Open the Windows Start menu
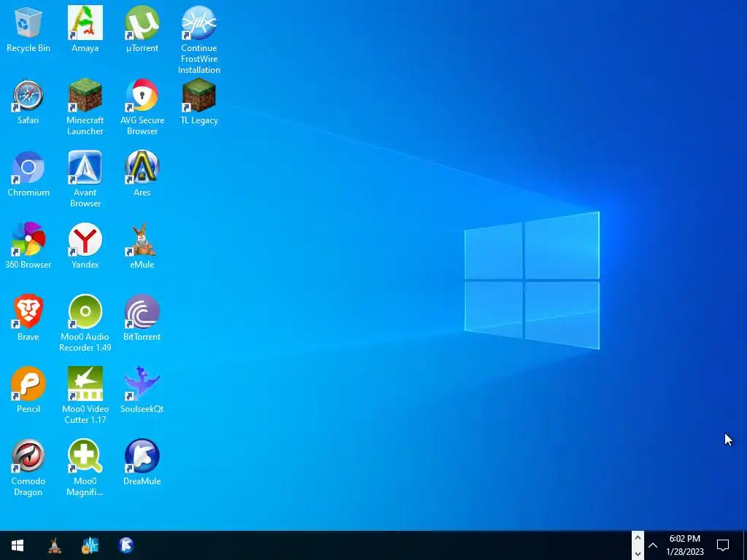The height and width of the screenshot is (560, 747). [18, 545]
